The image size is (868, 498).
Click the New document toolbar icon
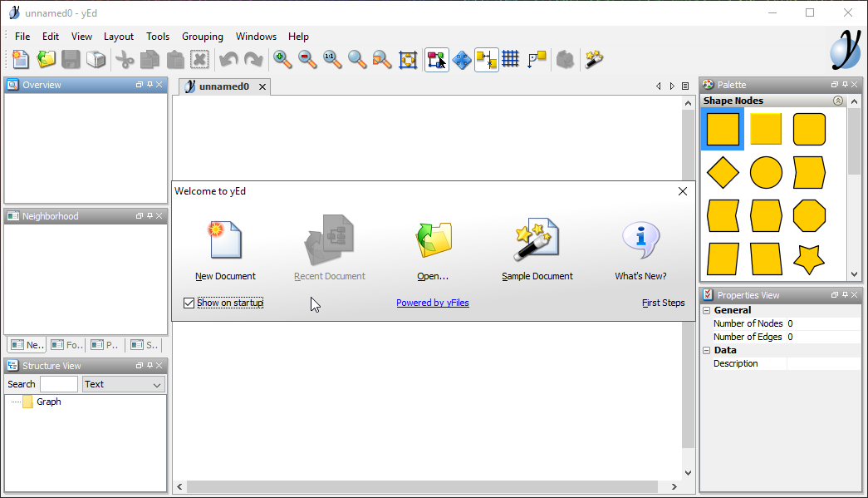point(21,59)
